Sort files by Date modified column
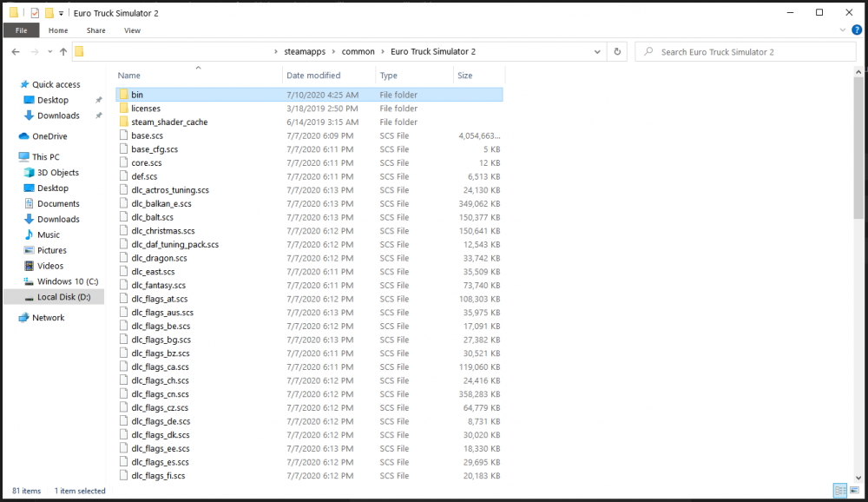Image resolution: width=868 pixels, height=502 pixels. (313, 76)
